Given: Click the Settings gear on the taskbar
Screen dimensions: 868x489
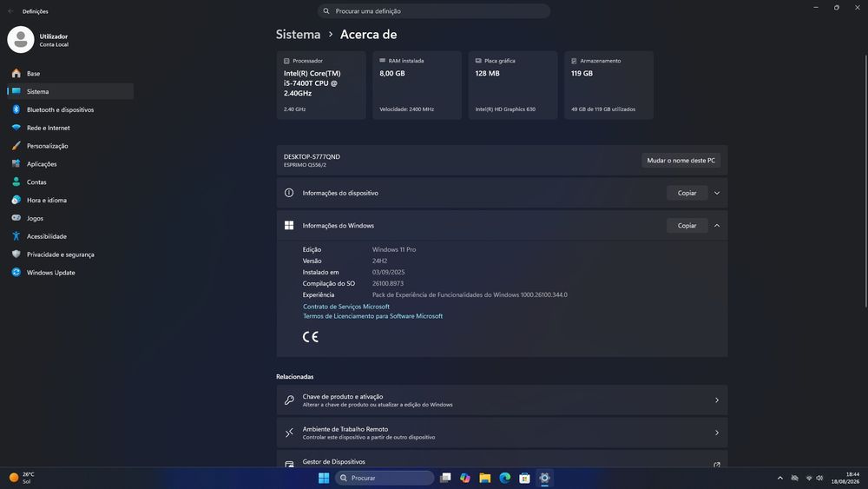Looking at the screenshot, I should (x=545, y=478).
